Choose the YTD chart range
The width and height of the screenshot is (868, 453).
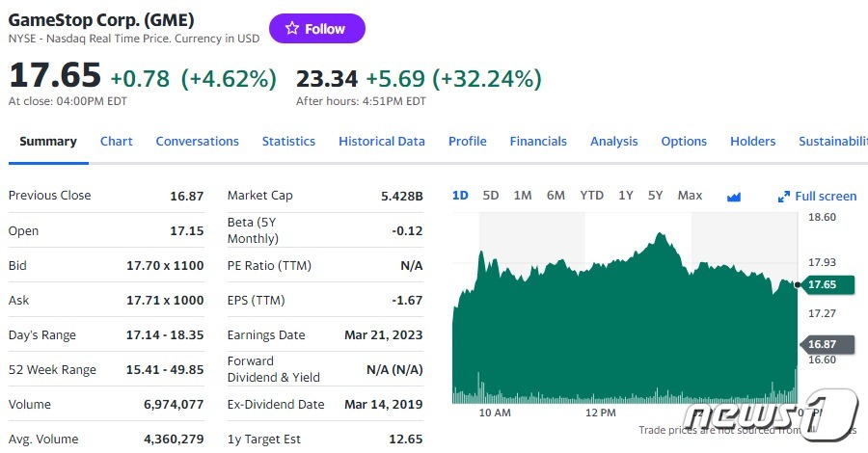(592, 196)
